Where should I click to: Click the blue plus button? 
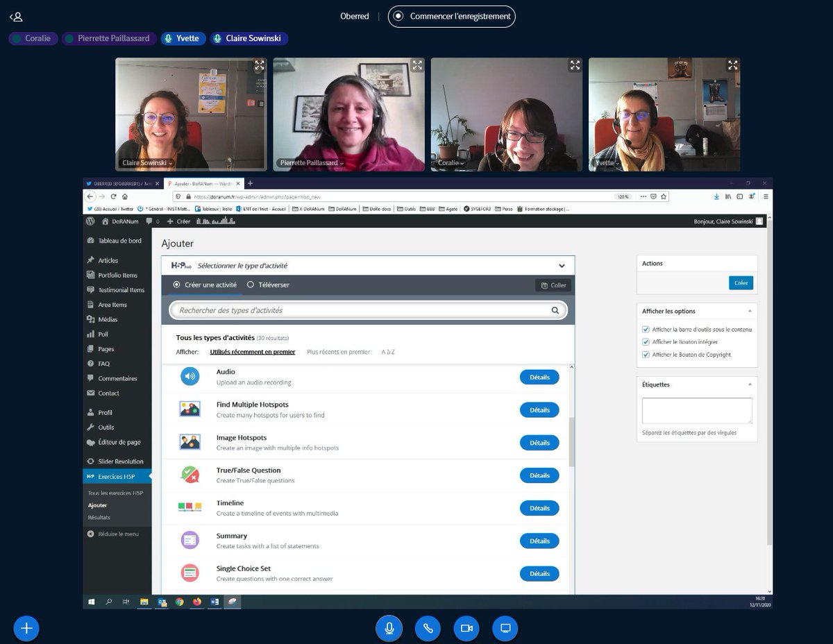tap(26, 628)
